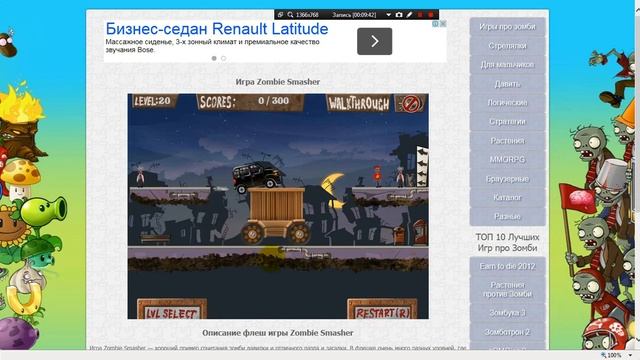The image size is (640, 360).
Task: Select the first ad carousel dot
Action: [214, 58]
